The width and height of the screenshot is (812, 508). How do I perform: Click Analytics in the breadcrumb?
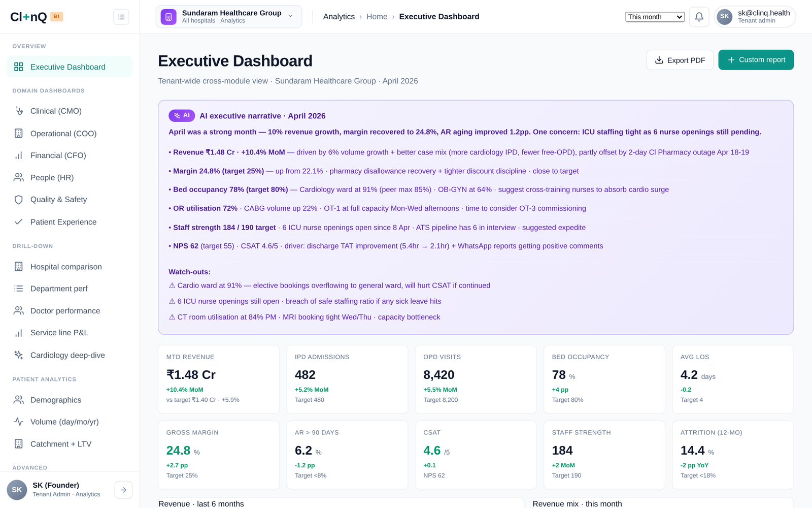pyautogui.click(x=339, y=17)
